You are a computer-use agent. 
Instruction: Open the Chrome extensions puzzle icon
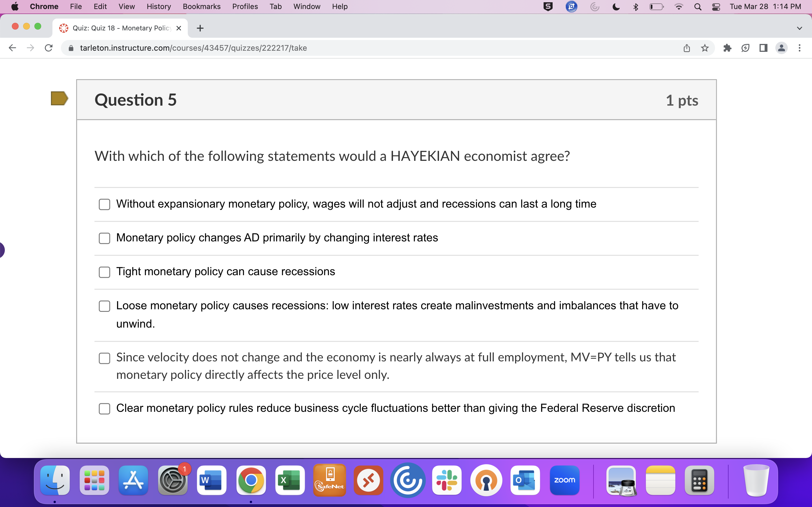(727, 48)
